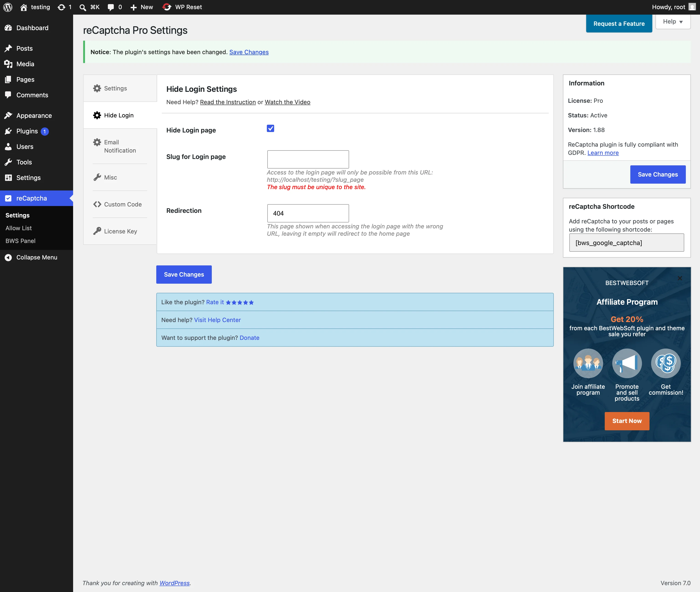Image resolution: width=700 pixels, height=592 pixels.
Task: Click the Get commission dollar coins icon
Action: coord(666,363)
